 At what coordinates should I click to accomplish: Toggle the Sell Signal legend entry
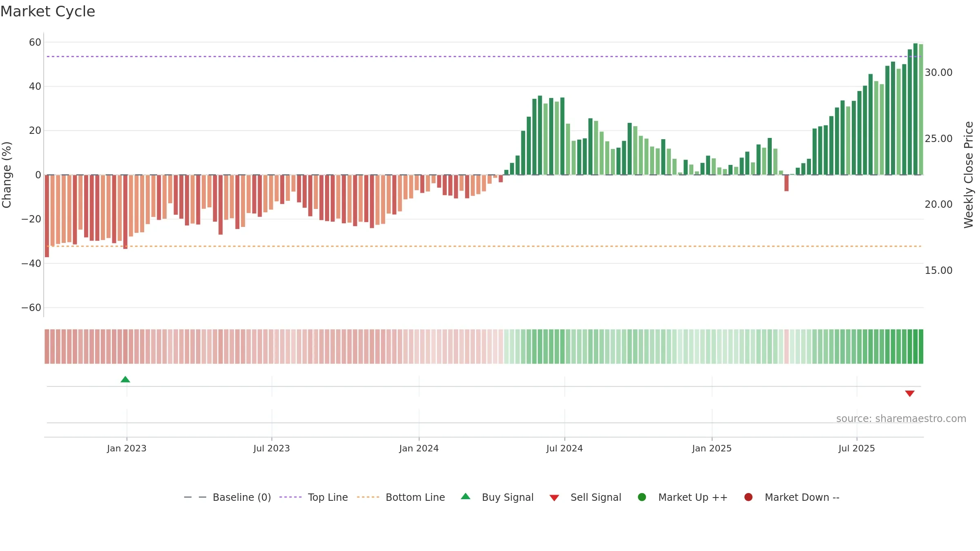click(585, 497)
